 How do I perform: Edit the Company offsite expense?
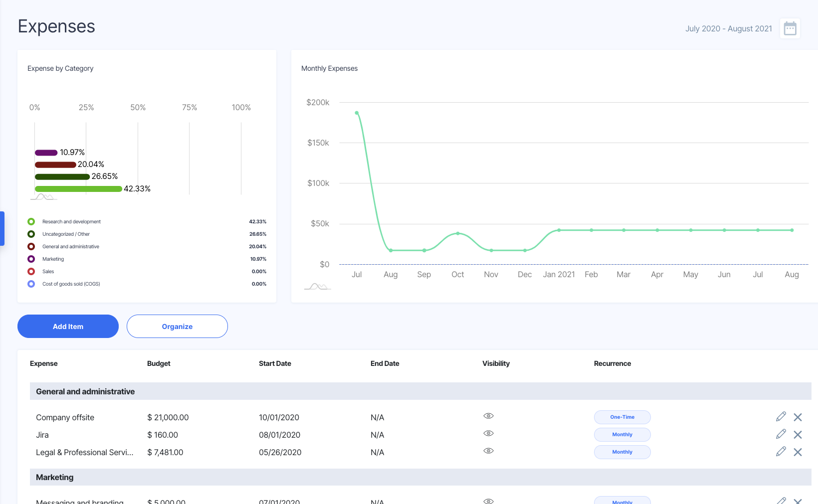pos(781,416)
